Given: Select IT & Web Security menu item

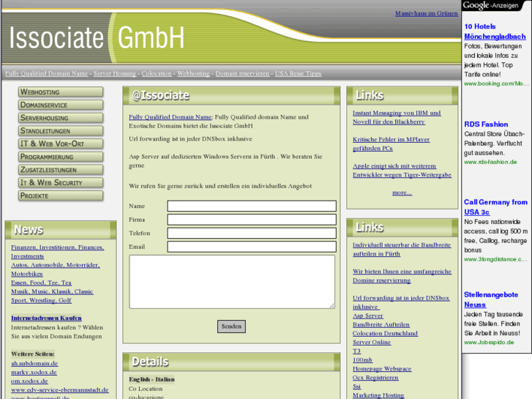Looking at the screenshot, I should click(x=61, y=183).
